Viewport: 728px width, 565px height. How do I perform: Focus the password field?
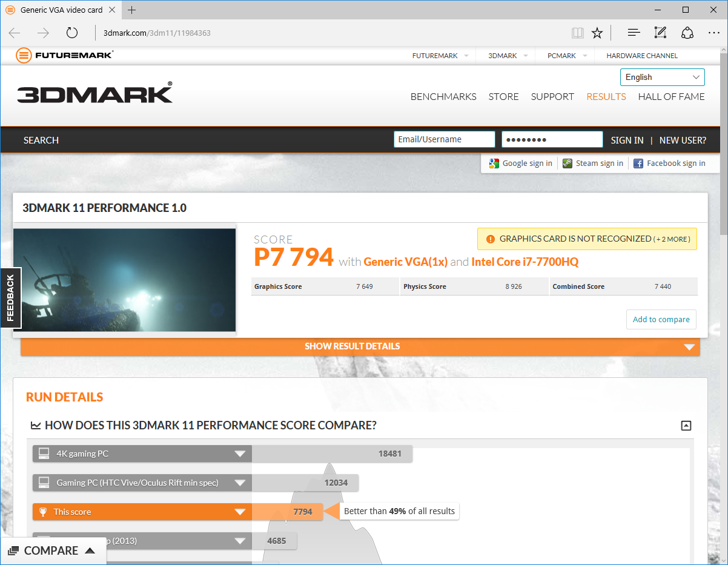(552, 139)
